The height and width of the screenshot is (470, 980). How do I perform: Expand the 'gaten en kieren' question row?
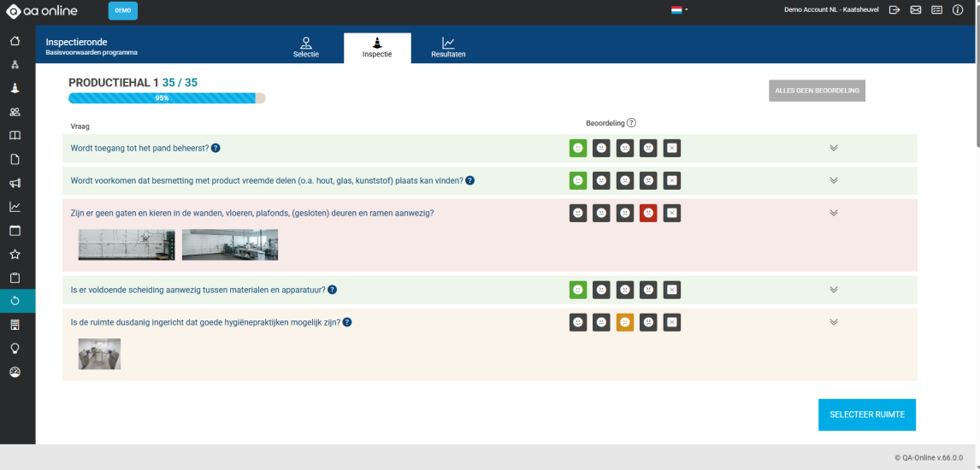coord(833,213)
